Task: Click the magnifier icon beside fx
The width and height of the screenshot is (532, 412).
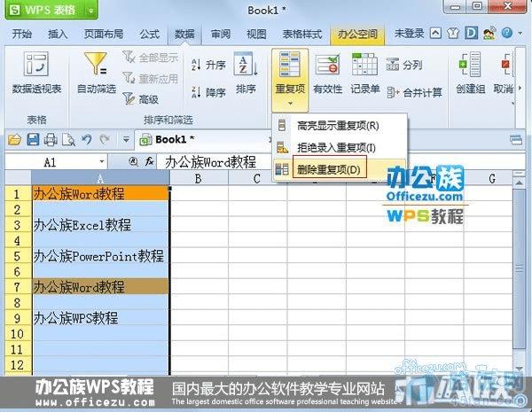Action: pyautogui.click(x=134, y=162)
